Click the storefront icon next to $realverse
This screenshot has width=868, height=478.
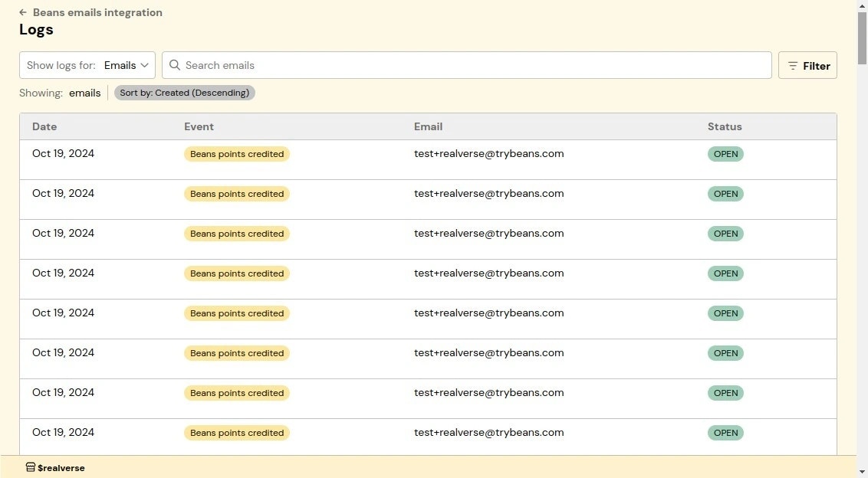(x=28, y=467)
